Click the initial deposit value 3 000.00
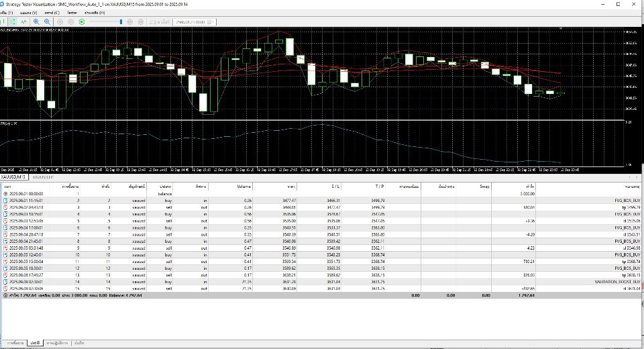644x349 pixels. click(527, 193)
